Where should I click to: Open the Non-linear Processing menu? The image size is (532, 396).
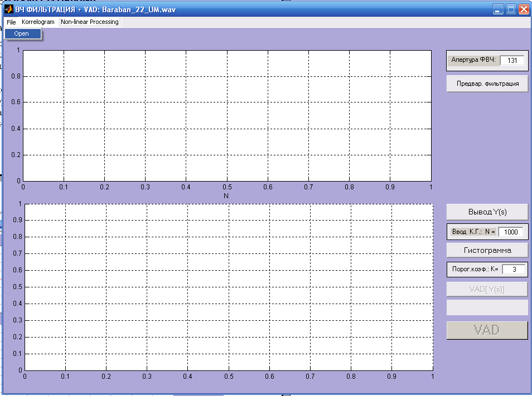click(90, 22)
